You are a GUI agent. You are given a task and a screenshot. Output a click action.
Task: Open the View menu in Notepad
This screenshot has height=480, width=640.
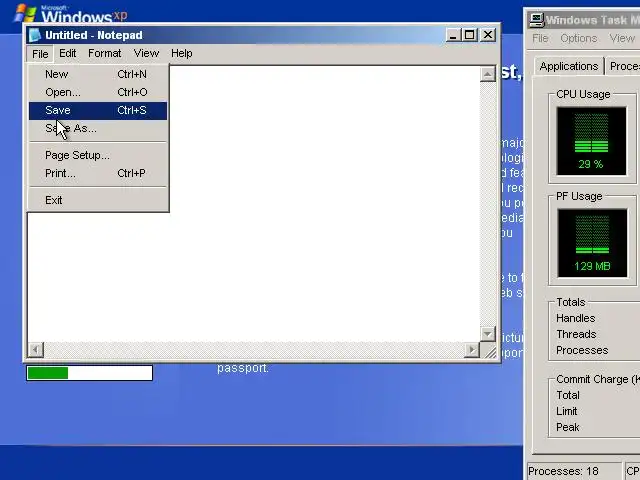coord(146,53)
